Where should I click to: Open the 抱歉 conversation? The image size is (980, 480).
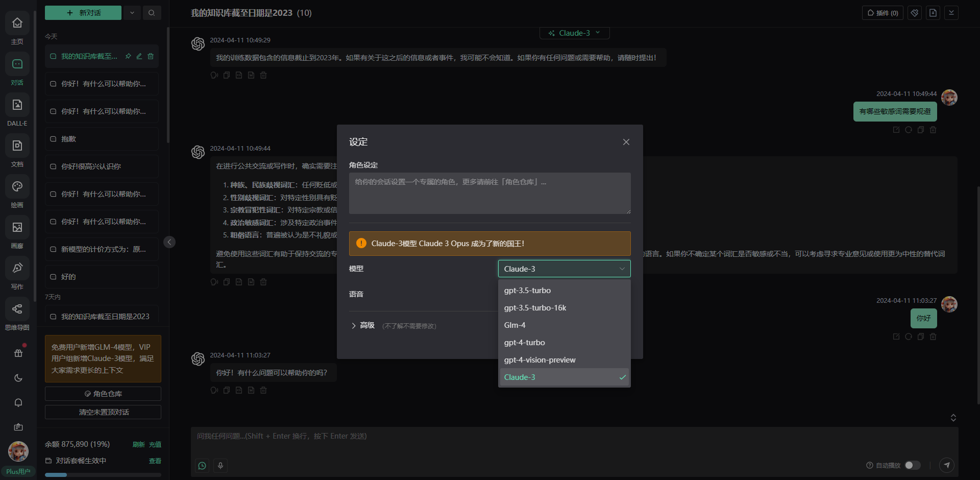pos(102,139)
